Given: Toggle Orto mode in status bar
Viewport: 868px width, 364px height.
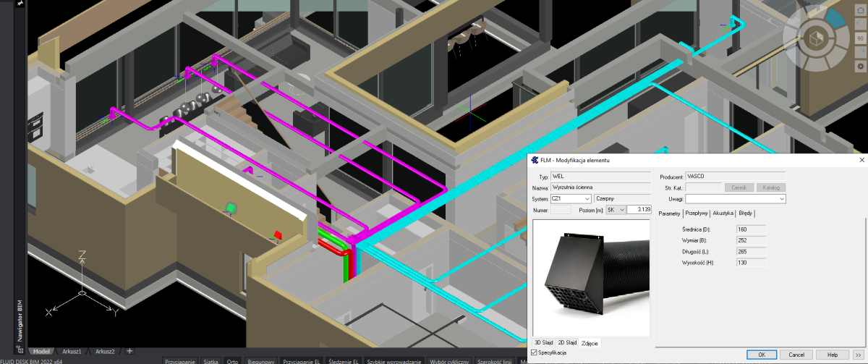Looking at the screenshot, I should click(x=232, y=360).
